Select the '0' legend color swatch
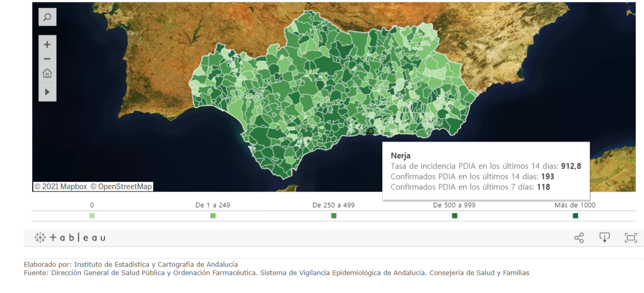 tap(92, 216)
